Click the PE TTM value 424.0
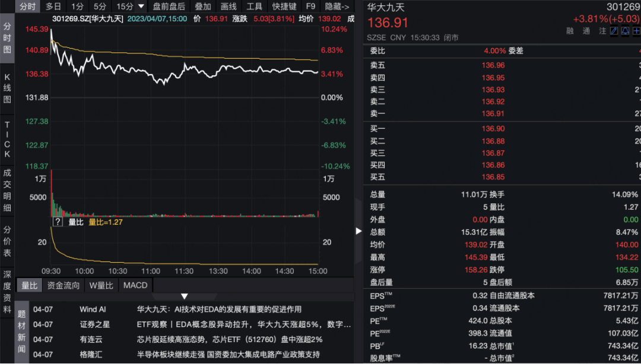Screen dimensions: 641x364 pos(478,321)
